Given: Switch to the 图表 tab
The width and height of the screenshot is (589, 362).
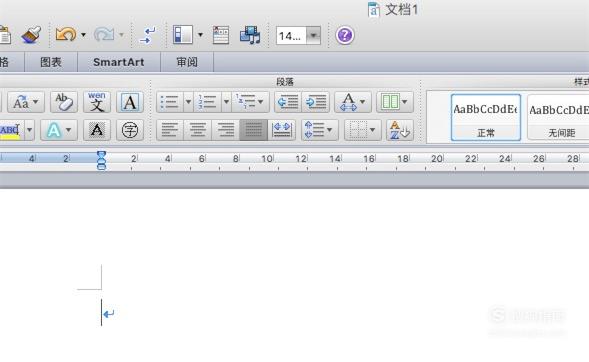Looking at the screenshot, I should tap(51, 62).
